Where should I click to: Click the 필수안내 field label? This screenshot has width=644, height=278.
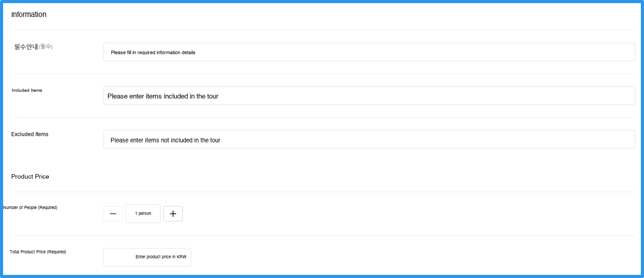click(26, 47)
